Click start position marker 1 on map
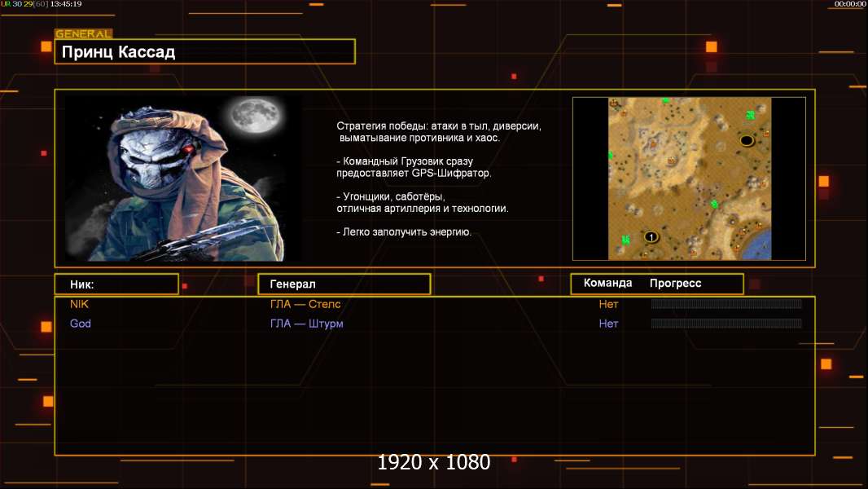 pos(651,237)
